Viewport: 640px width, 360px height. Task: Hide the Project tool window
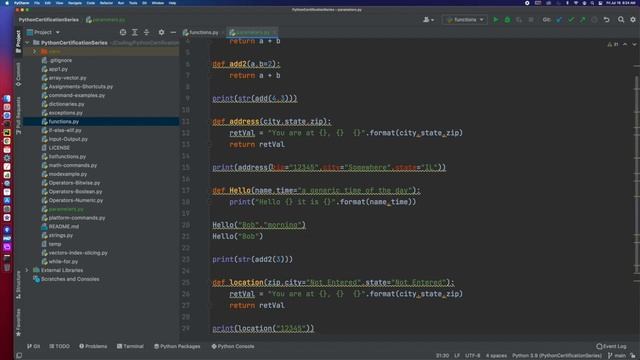click(173, 32)
